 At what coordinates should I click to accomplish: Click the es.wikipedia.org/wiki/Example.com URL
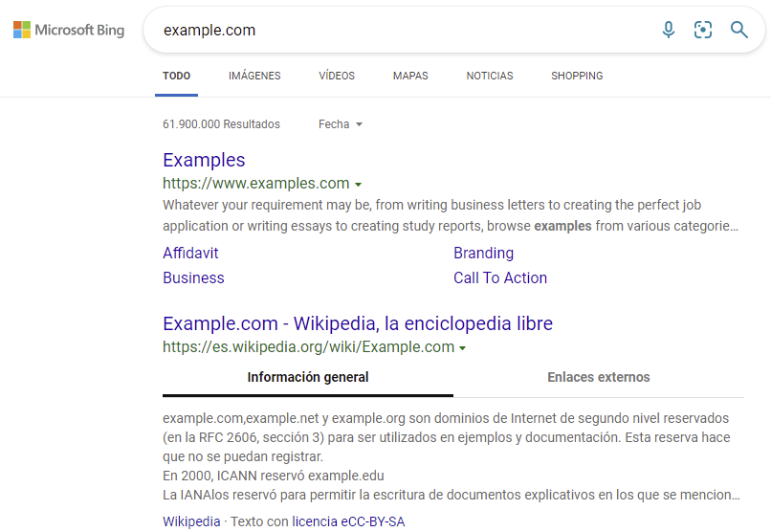pos(308,347)
